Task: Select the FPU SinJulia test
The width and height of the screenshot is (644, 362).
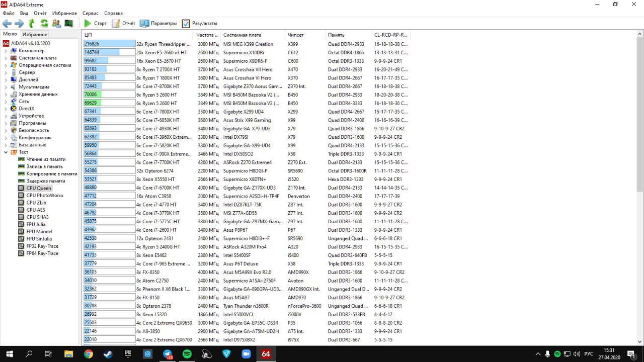Action: click(x=39, y=239)
